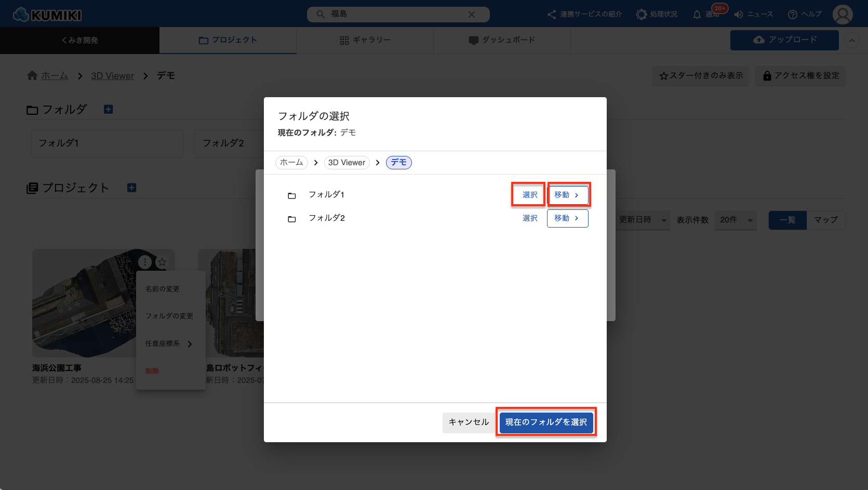This screenshot has width=868, height=490.
Task: Expand the 任意座標系 submenu
Action: tap(190, 344)
